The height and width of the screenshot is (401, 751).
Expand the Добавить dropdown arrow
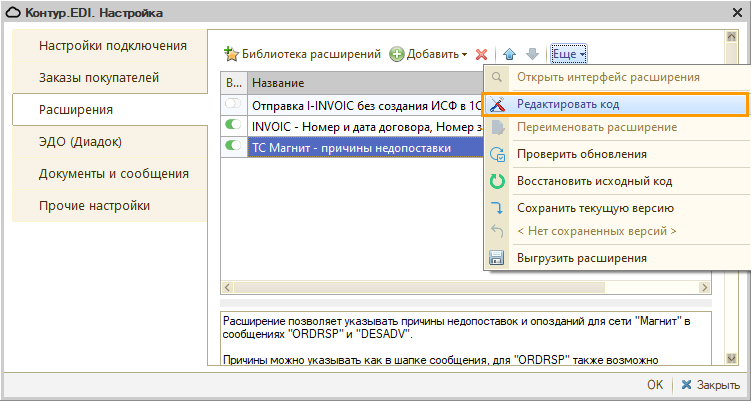[x=465, y=54]
